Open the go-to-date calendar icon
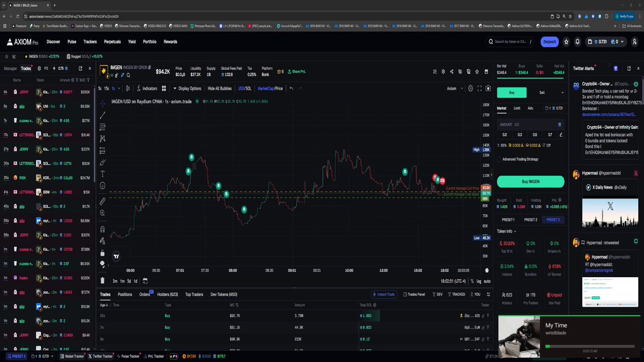644x362 pixels. [145, 281]
